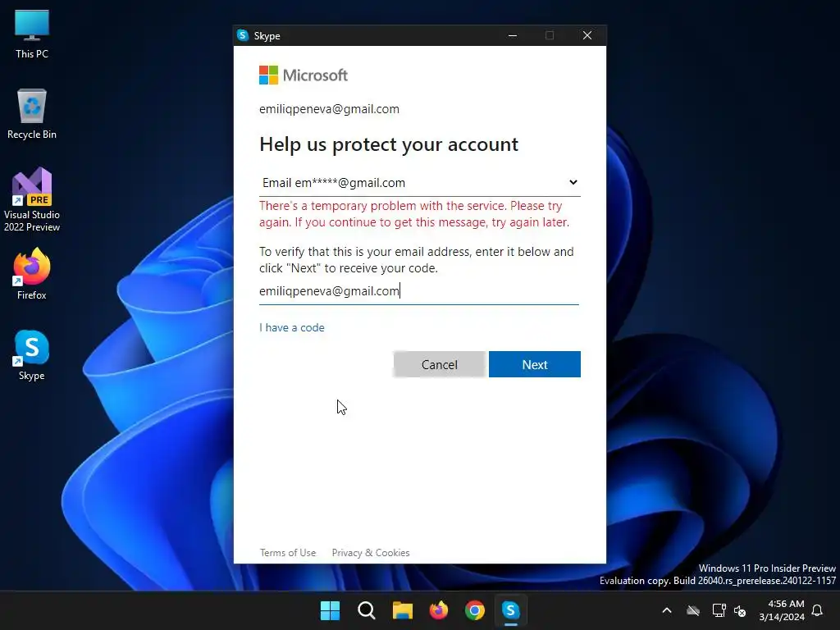
Task: Click the Microsoft logo in Skype window
Action: click(x=304, y=75)
